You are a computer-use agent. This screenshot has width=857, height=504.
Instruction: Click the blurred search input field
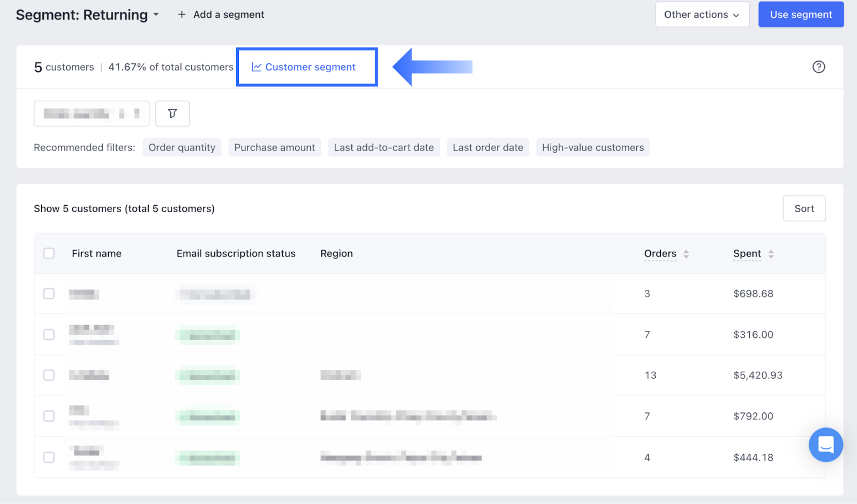[91, 114]
